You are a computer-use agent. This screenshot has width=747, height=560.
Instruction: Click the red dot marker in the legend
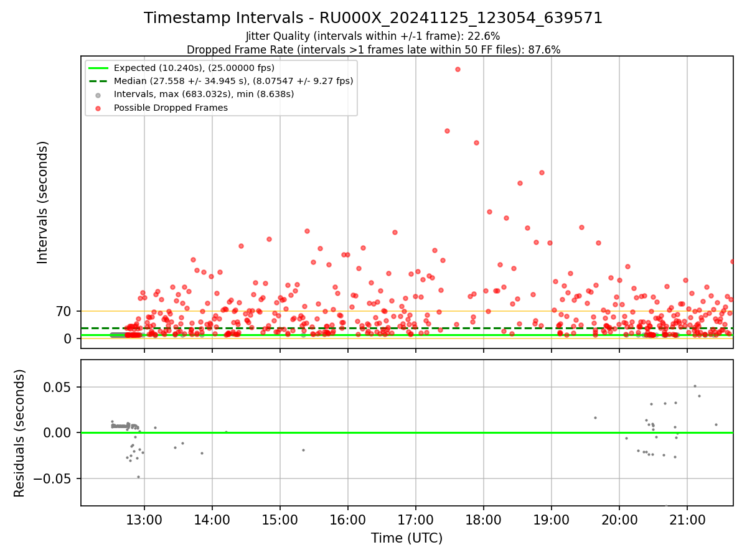[x=98, y=108]
